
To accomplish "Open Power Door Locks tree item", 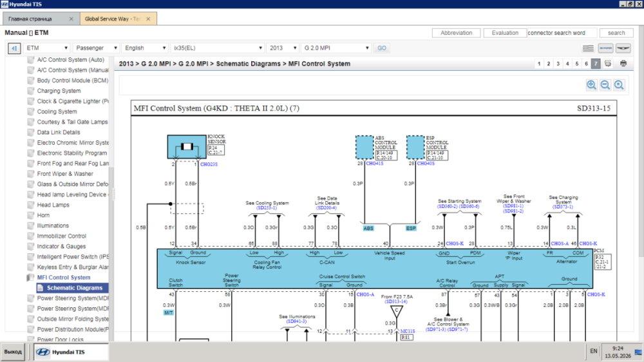I will coord(60,339).
